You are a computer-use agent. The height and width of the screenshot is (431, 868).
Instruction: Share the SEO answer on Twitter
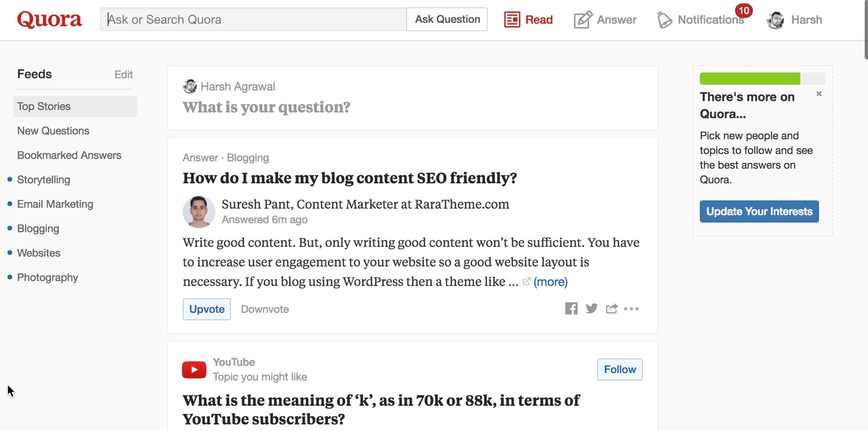pyautogui.click(x=592, y=309)
